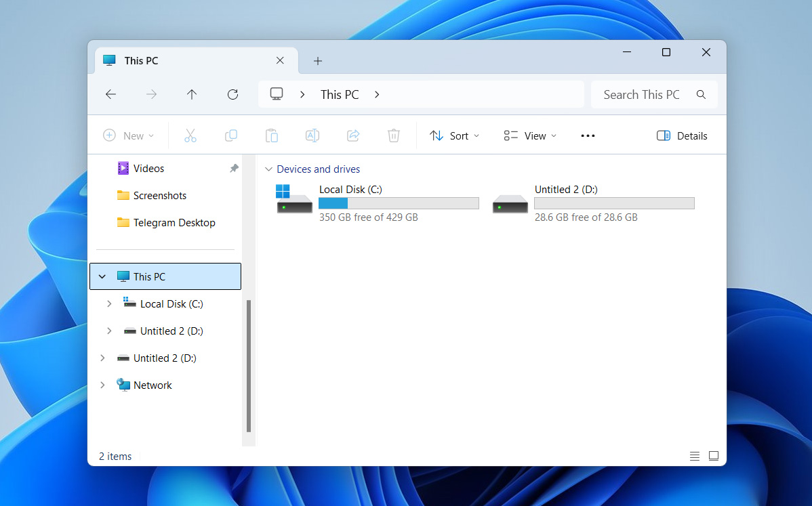Switch to details list view icon in status bar
Image resolution: width=812 pixels, height=506 pixels.
point(695,456)
